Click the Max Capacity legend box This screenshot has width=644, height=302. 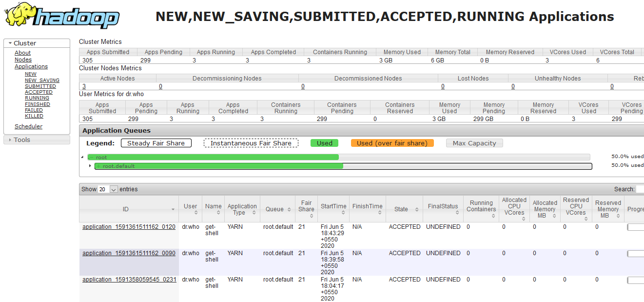474,143
